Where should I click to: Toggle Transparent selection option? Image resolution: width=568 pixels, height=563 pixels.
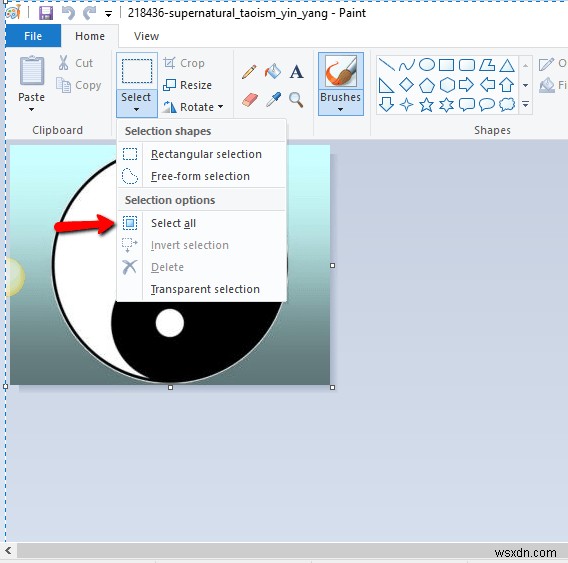(201, 289)
